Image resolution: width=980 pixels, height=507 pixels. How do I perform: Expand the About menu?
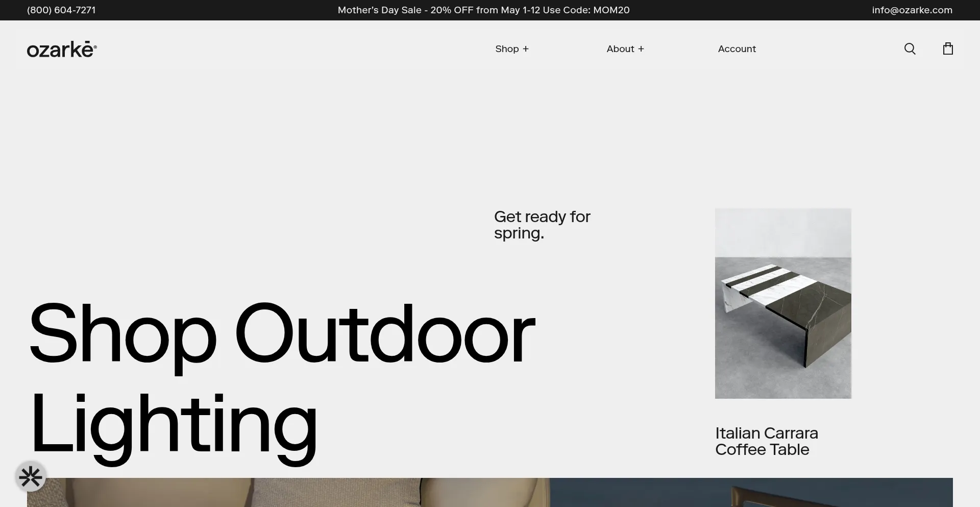click(x=625, y=49)
